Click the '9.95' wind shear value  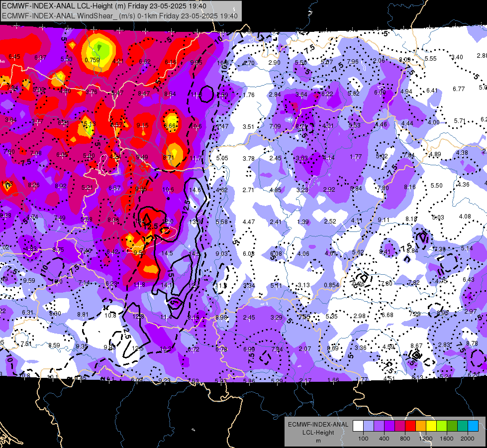point(196,63)
